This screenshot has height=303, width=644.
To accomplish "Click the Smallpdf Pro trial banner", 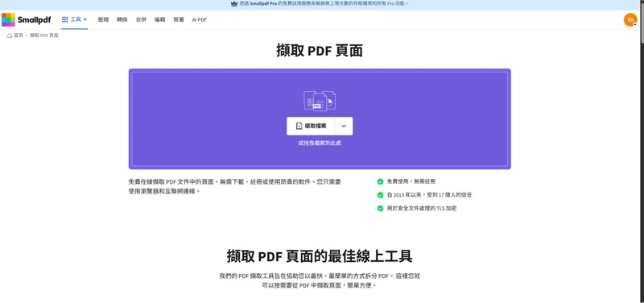I will click(x=320, y=3).
